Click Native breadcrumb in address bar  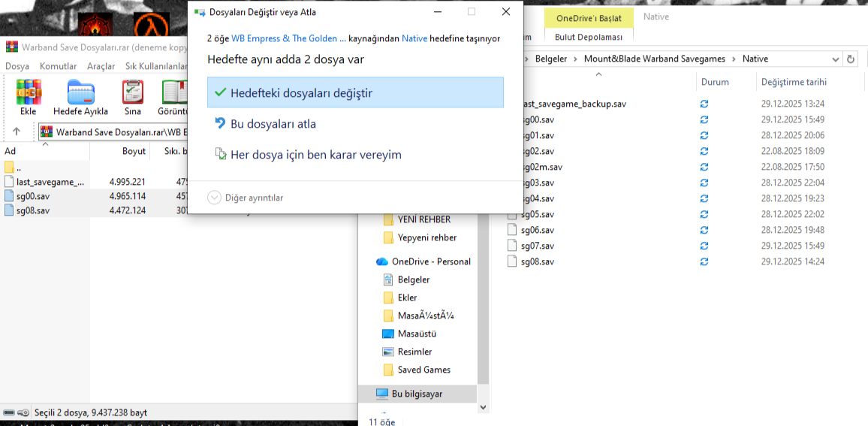tap(755, 59)
